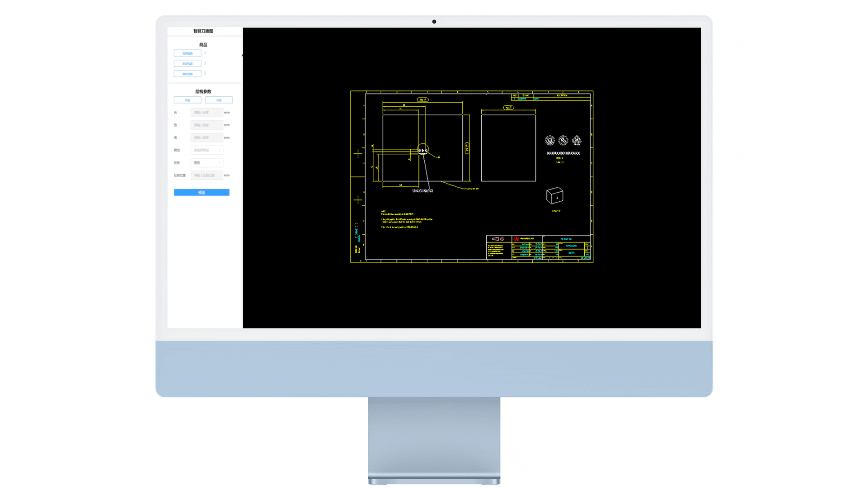Expand the chevron beside 瓦楞包装

pos(205,53)
